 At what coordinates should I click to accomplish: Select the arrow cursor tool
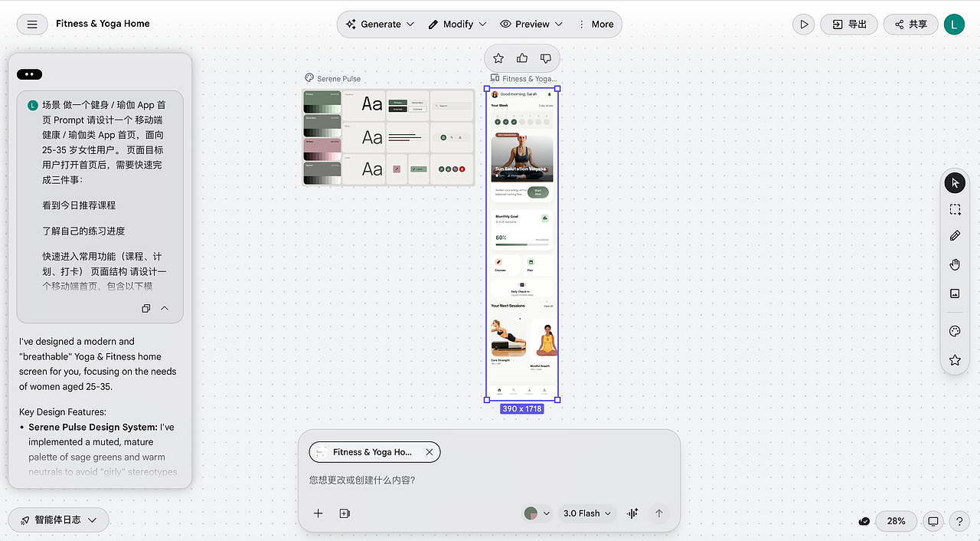coord(954,182)
